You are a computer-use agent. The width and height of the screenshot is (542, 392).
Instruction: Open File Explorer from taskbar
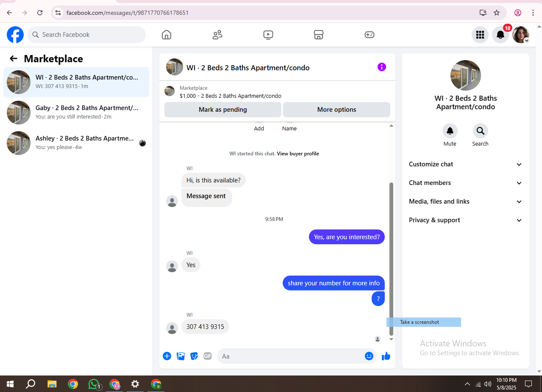tap(52, 384)
